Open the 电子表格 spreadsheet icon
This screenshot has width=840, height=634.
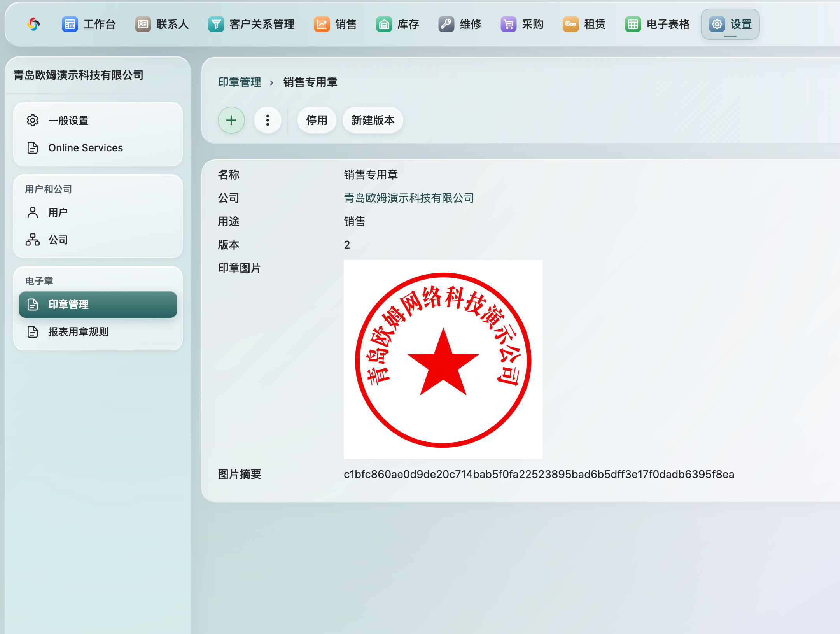pyautogui.click(x=633, y=24)
